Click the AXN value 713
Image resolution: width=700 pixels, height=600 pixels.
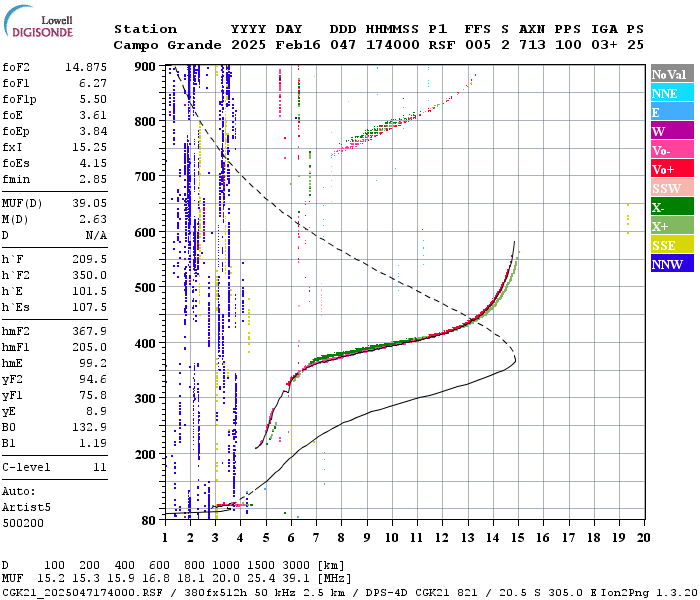pos(532,45)
